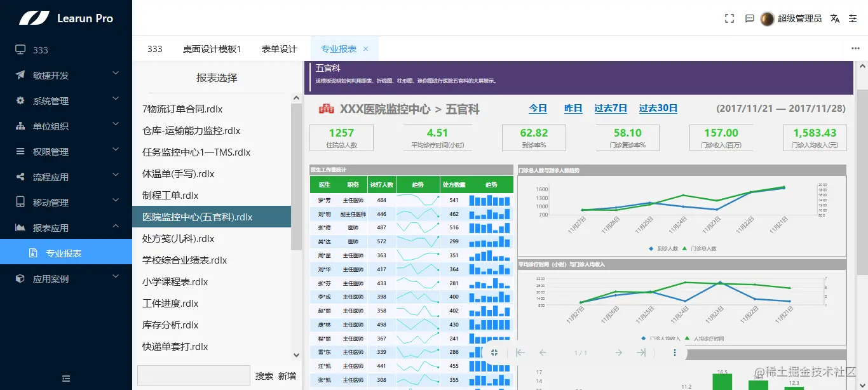868x390 pixels.
Task: Switch to the 表单设计 tab
Action: pyautogui.click(x=279, y=48)
